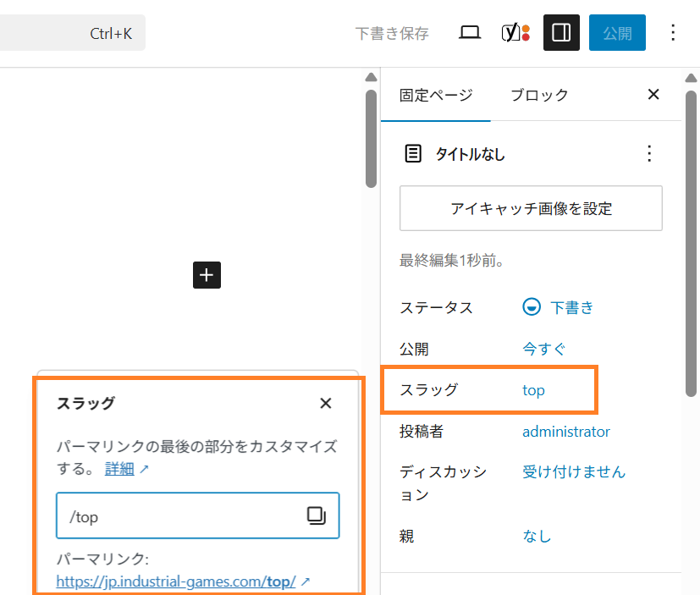This screenshot has height=595, width=700.
Task: Click the black plus add block button
Action: tap(207, 275)
